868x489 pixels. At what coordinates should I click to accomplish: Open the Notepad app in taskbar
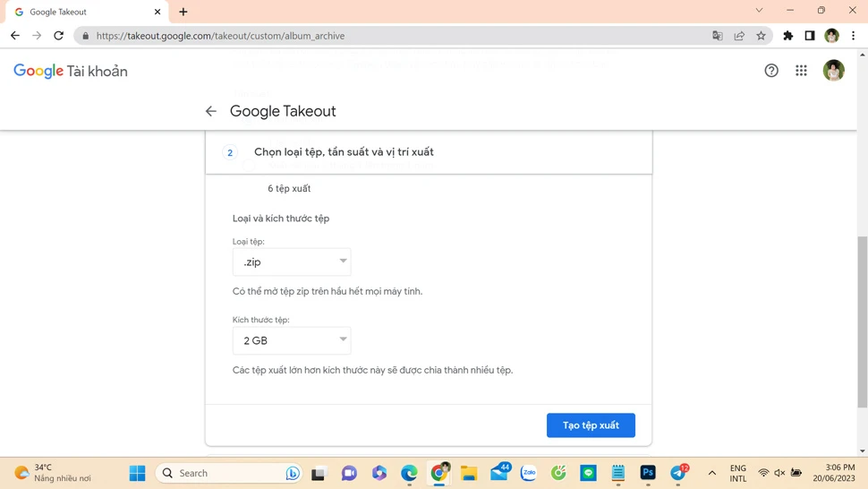click(x=617, y=473)
